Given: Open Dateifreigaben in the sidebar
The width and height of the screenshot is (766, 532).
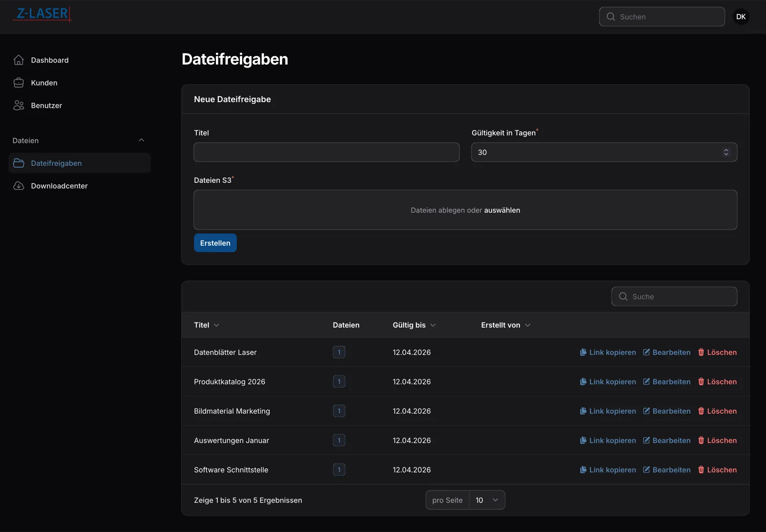Looking at the screenshot, I should coord(56,163).
